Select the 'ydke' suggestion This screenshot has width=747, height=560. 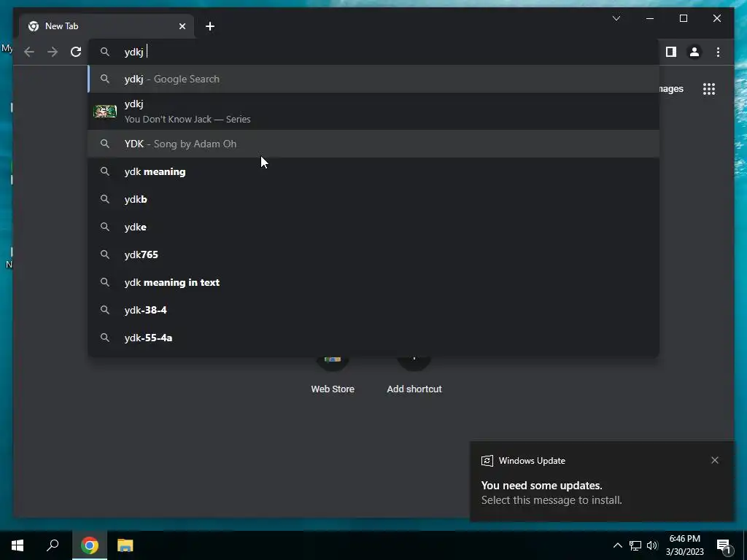coord(373,227)
